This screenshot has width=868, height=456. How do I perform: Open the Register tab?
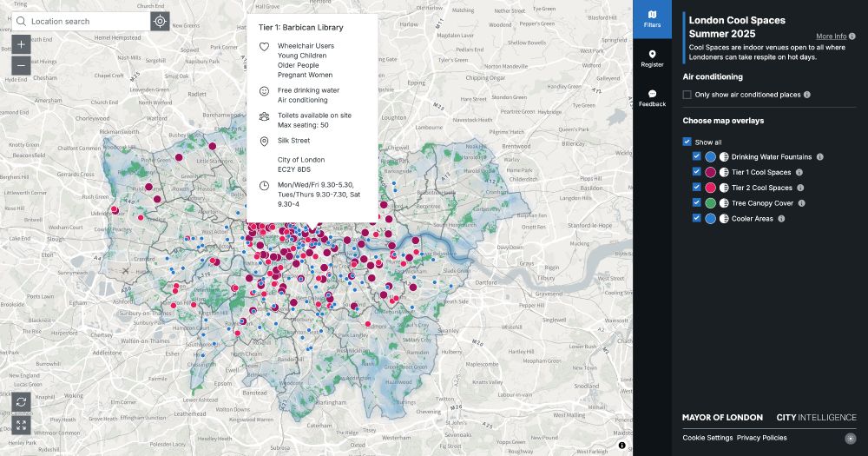point(652,58)
